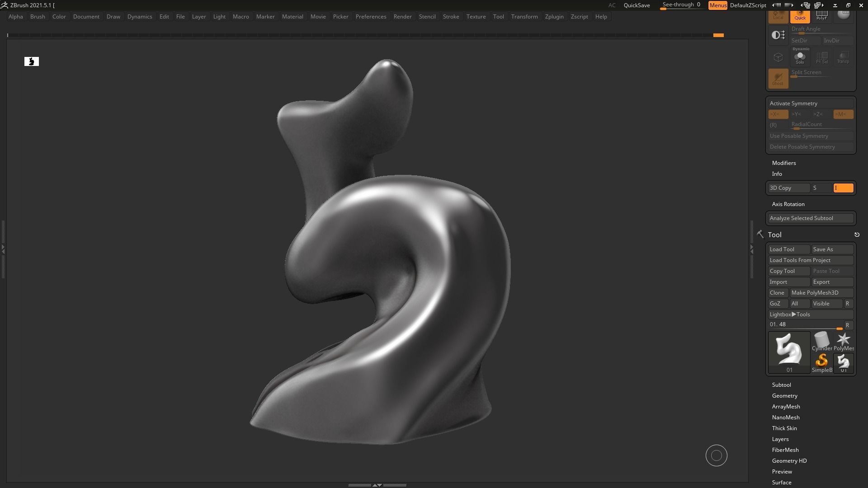The height and width of the screenshot is (488, 868).
Task: Click Save As in Tool palette
Action: coord(832,249)
